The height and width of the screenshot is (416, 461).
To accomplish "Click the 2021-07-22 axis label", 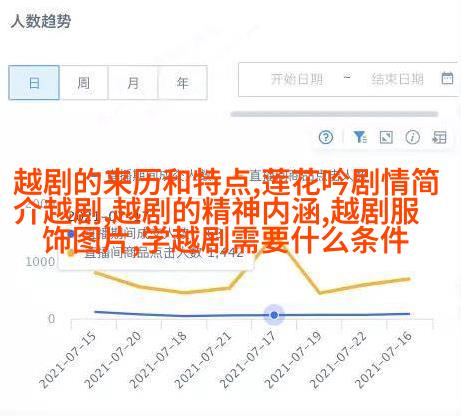I will pyautogui.click(x=339, y=360).
